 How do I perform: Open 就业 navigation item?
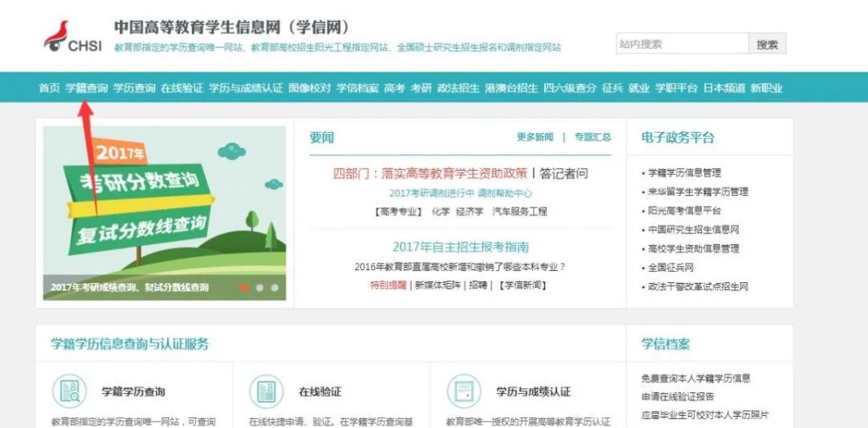click(639, 88)
